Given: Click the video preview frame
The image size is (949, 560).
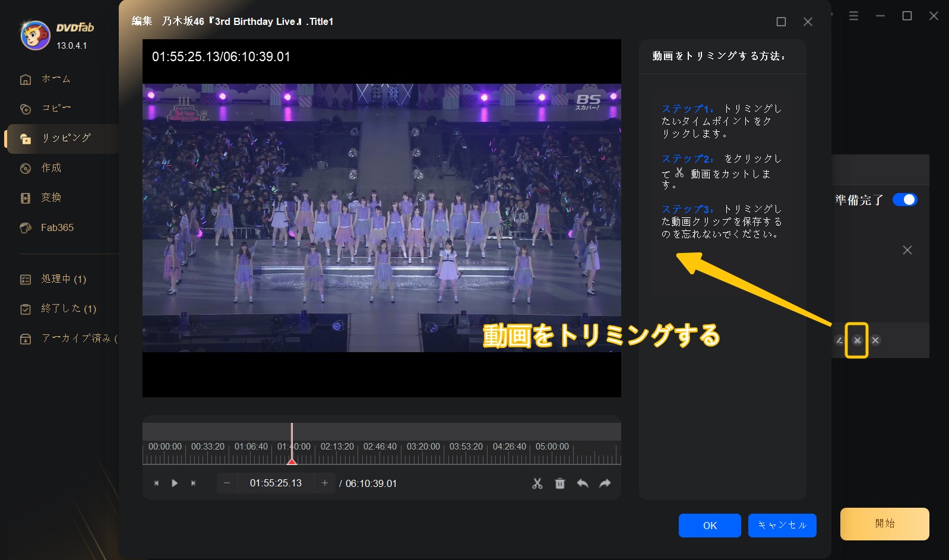Looking at the screenshot, I should [382, 218].
